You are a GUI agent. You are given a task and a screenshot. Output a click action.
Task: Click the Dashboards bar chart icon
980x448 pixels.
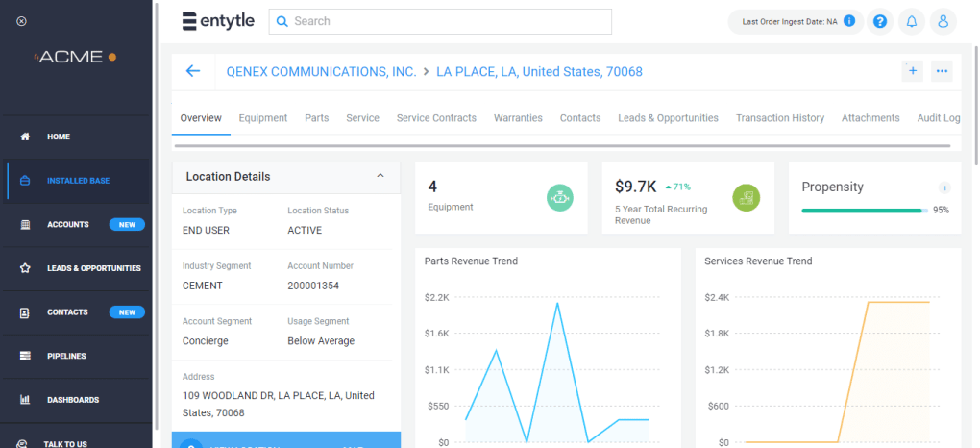pos(25,399)
